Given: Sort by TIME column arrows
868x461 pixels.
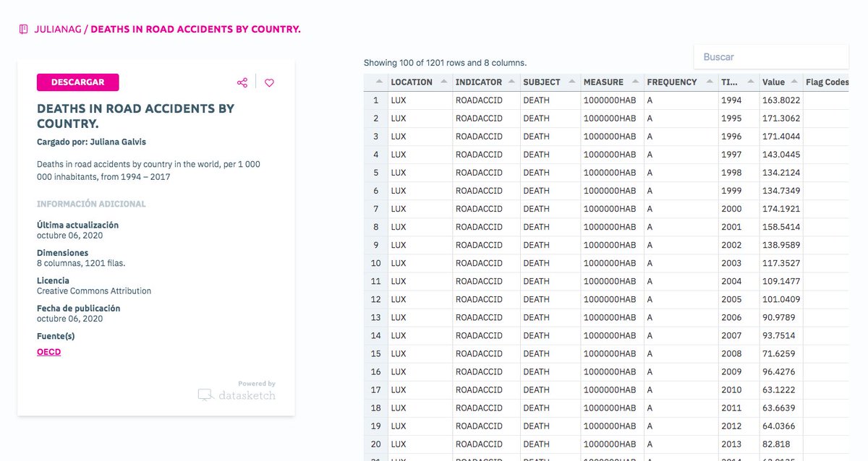Looking at the screenshot, I should [749, 82].
